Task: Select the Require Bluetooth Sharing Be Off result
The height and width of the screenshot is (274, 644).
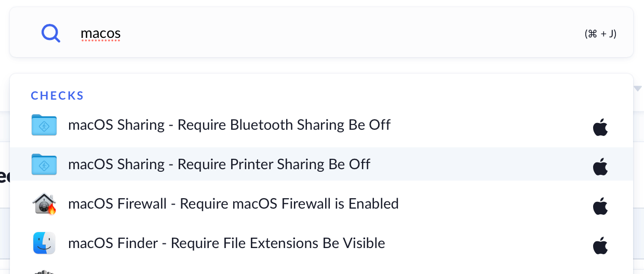Action: point(229,125)
